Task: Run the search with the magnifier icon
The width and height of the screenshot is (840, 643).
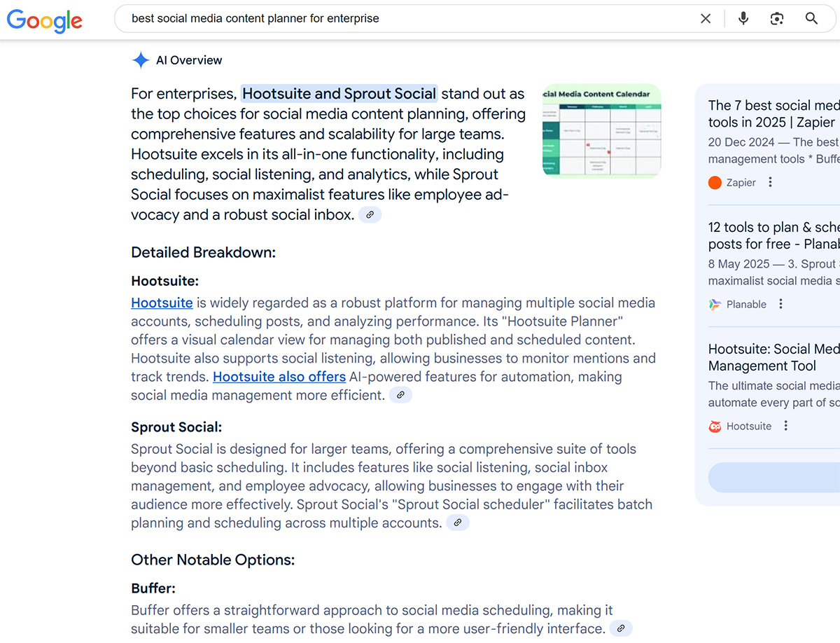Action: (811, 19)
